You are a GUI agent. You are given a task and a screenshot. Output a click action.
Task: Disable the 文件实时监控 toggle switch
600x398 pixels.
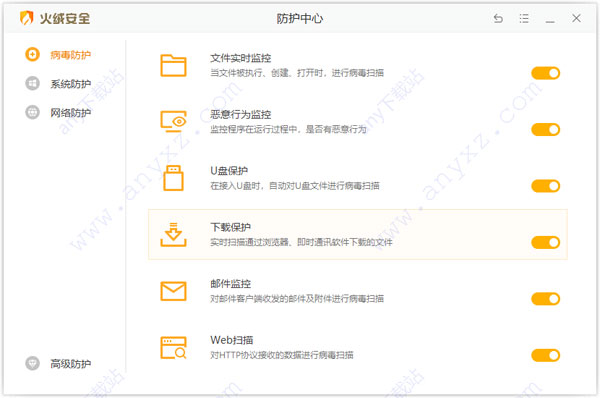pyautogui.click(x=546, y=73)
